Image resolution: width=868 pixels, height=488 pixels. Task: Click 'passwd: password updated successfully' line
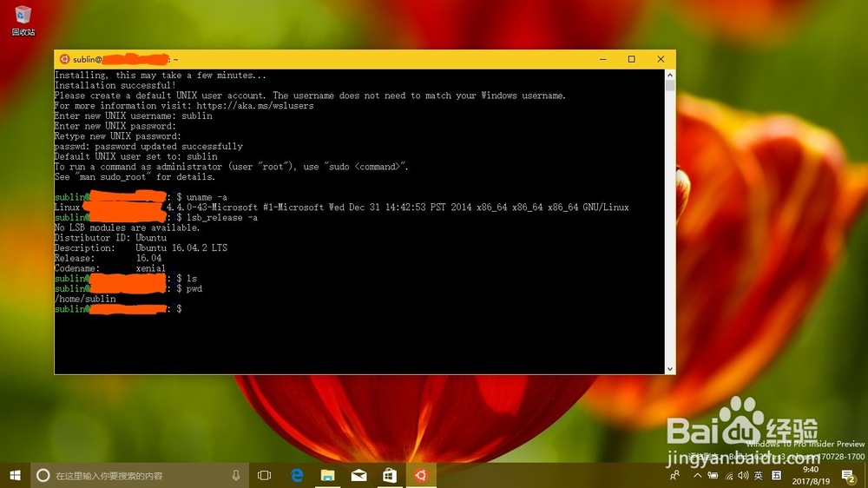click(x=148, y=147)
